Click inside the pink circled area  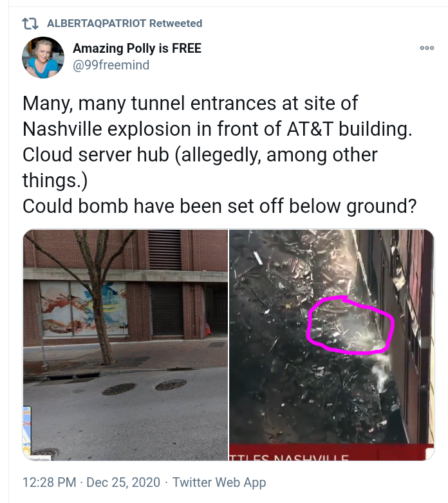(x=350, y=325)
